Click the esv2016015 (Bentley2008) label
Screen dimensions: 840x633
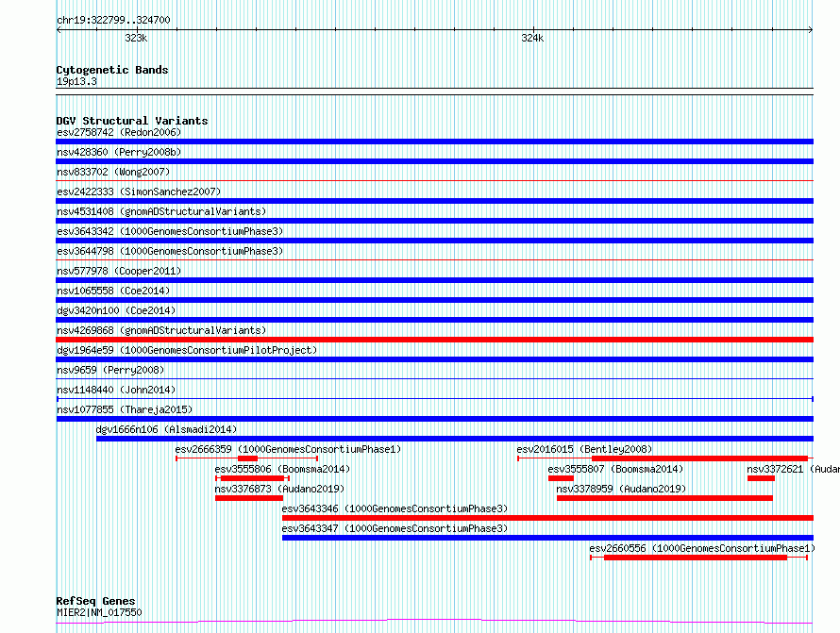point(584,449)
